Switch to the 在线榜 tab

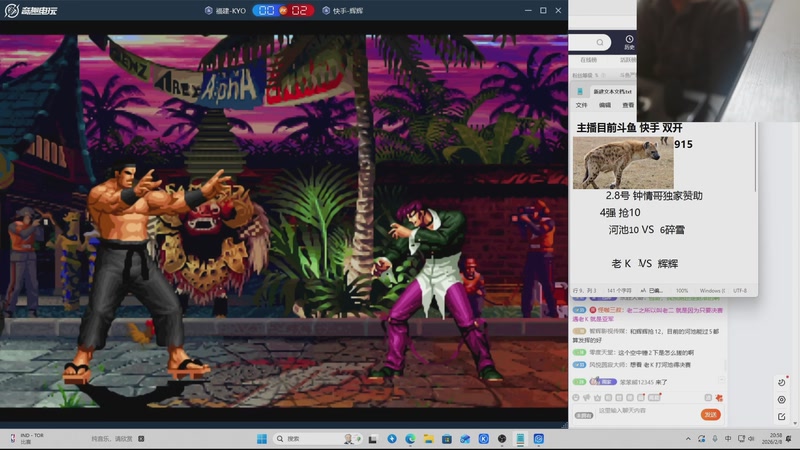click(x=588, y=60)
